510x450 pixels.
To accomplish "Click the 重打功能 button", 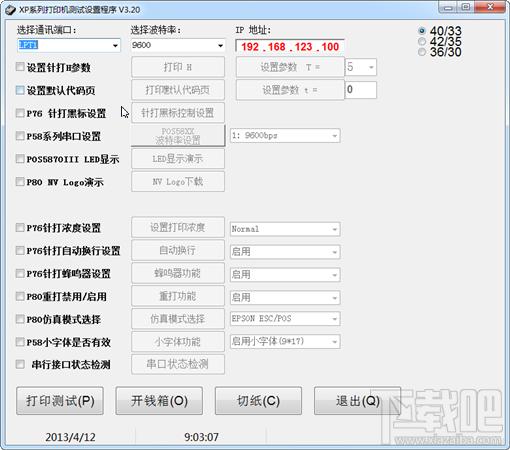I will (x=178, y=296).
